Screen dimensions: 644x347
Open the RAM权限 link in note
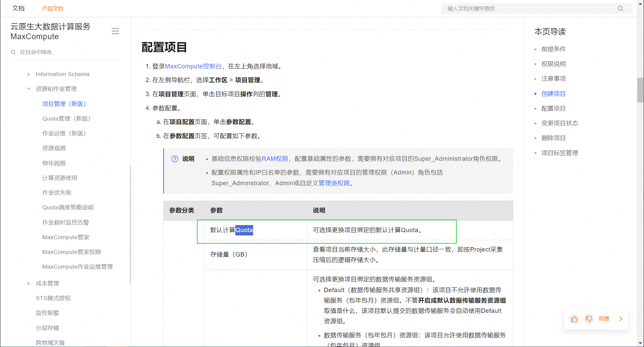point(275,159)
